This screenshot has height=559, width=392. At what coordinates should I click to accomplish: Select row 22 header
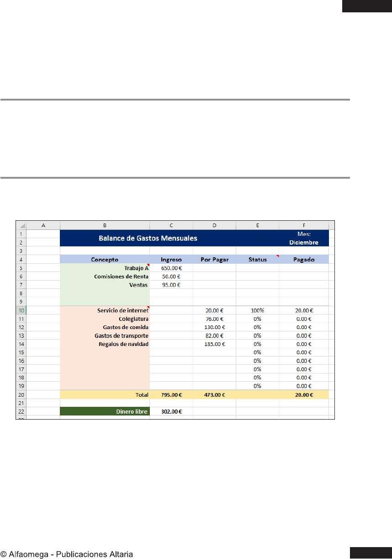[x=21, y=411]
